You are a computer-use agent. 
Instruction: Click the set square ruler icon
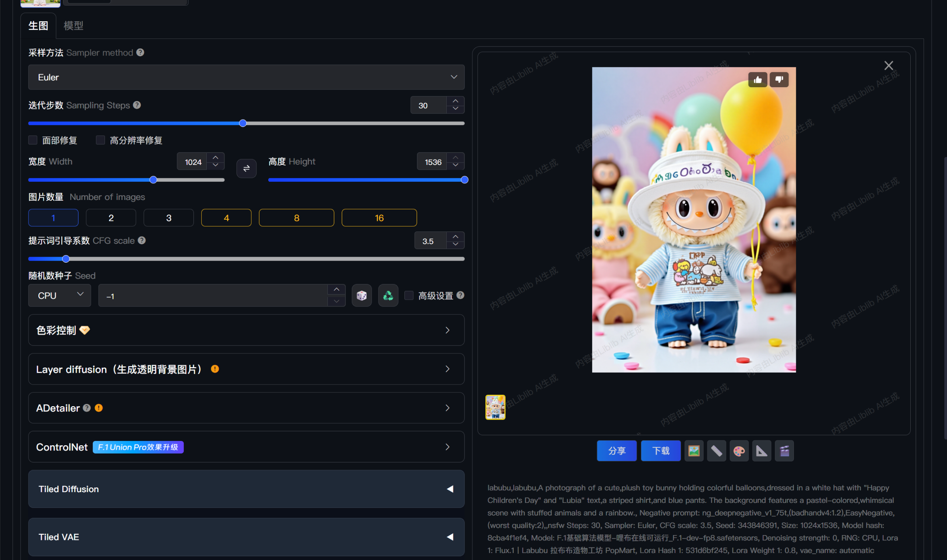(x=762, y=451)
